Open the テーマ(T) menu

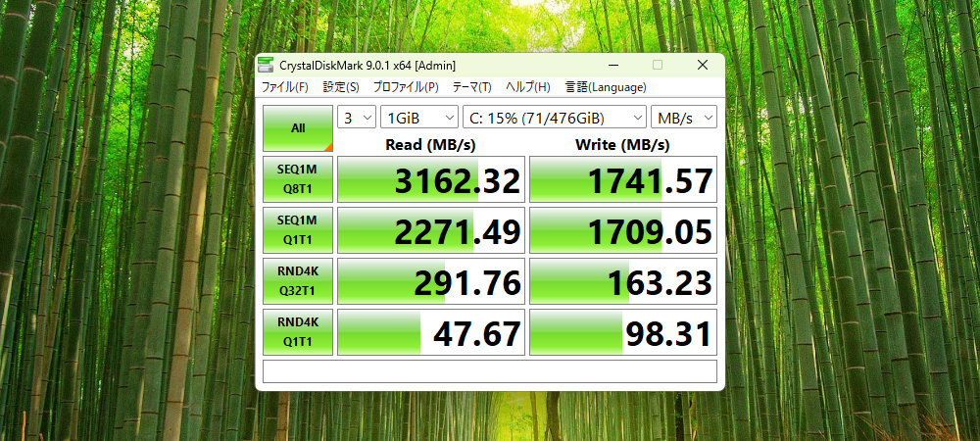tap(472, 87)
